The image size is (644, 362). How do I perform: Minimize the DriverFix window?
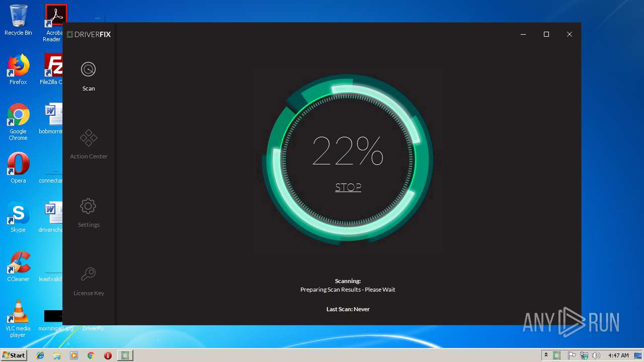523,34
